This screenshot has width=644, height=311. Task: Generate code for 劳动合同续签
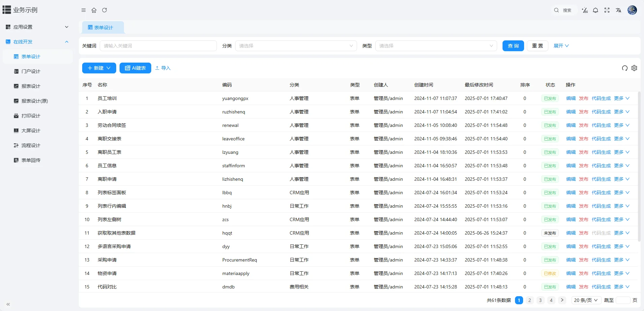click(x=601, y=125)
